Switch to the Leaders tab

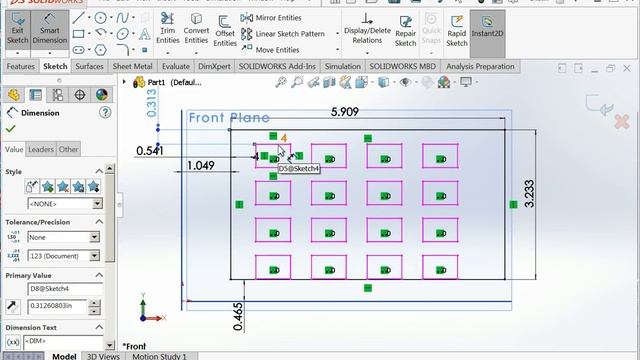coord(41,149)
